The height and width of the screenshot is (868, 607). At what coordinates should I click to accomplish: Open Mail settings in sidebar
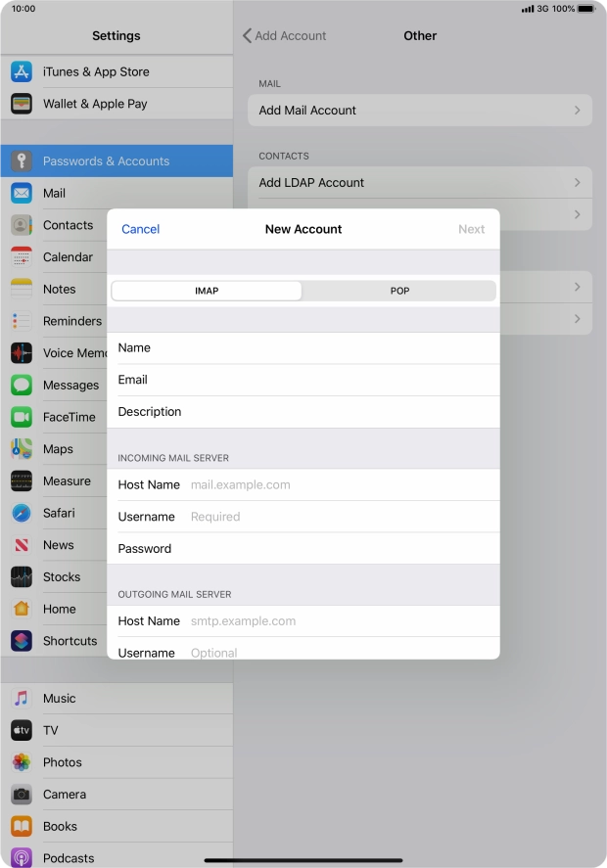(54, 194)
